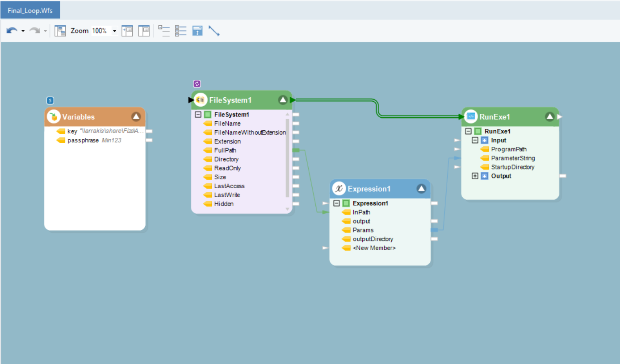Click the undo arrow in the toolbar
Image resolution: width=620 pixels, height=364 pixels.
pos(12,31)
